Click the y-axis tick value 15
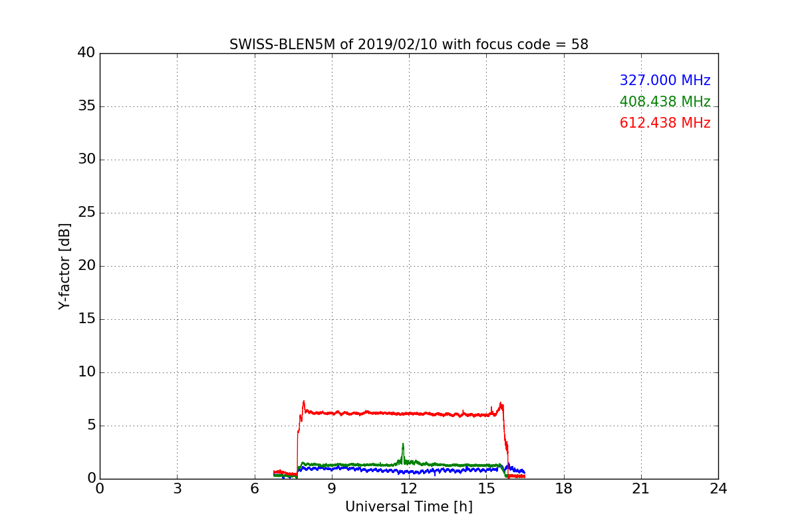This screenshot has height=532, width=798. click(x=86, y=319)
